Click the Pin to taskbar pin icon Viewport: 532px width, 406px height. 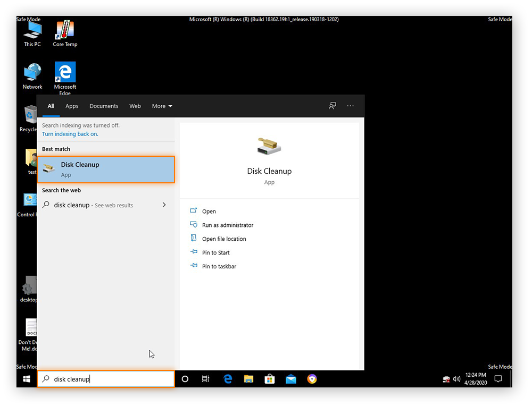click(194, 265)
